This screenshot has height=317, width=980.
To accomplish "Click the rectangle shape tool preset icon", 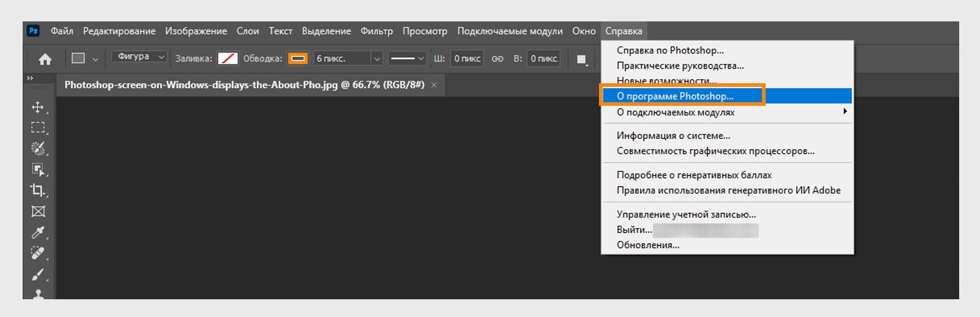I will pos(78,58).
